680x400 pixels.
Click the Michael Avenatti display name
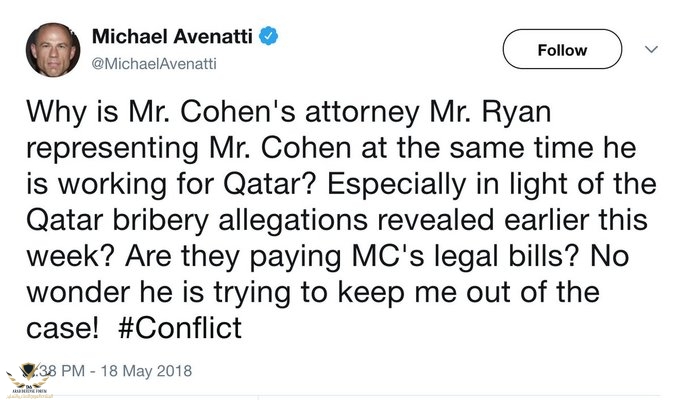point(175,37)
